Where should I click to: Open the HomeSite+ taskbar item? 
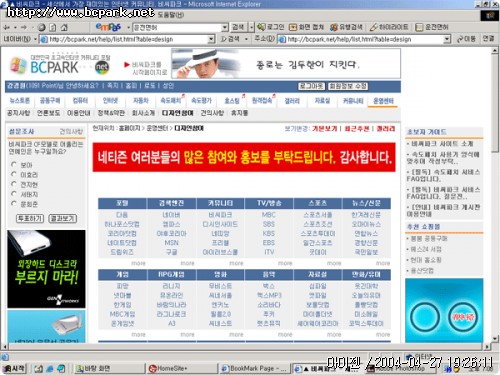coord(182,368)
